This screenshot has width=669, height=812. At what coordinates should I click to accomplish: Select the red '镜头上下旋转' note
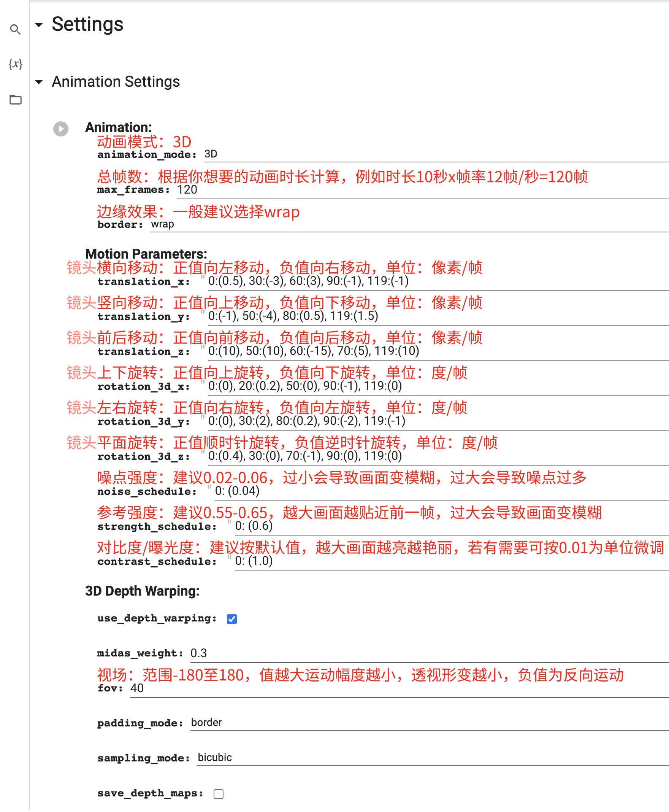(x=267, y=373)
